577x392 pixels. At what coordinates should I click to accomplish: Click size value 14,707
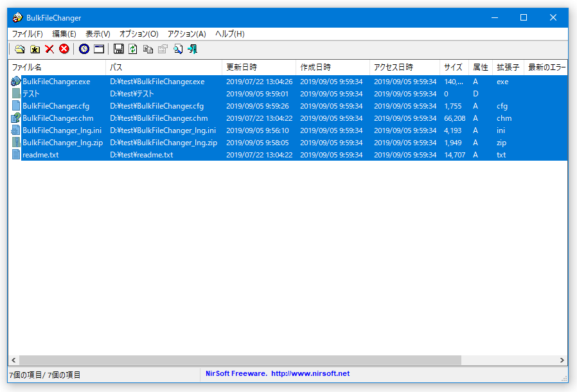455,155
